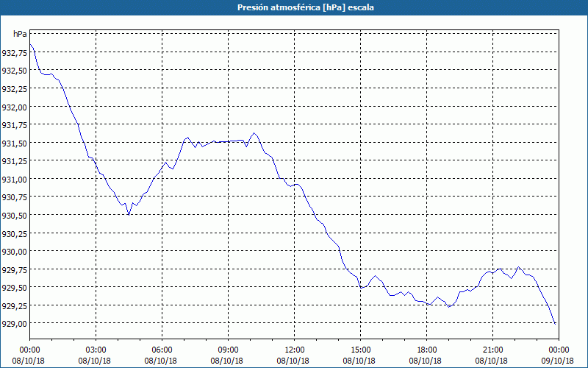
Task: Select the 929,50 y-axis value
Action: pyautogui.click(x=14, y=288)
